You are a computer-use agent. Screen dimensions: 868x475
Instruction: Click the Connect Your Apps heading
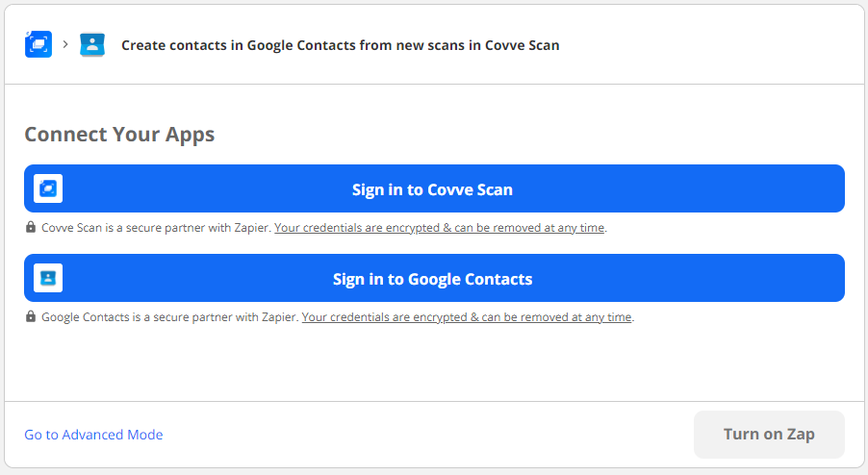119,134
